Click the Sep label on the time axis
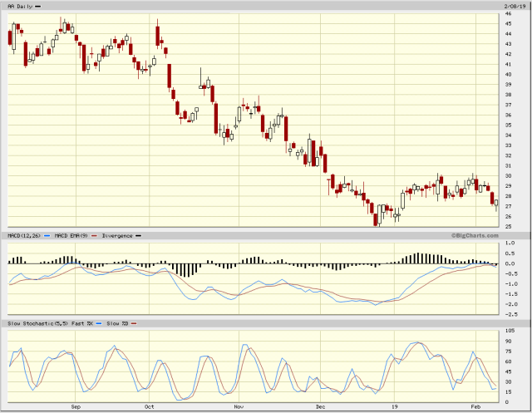Image resolution: width=532 pixels, height=413 pixels. point(76,406)
